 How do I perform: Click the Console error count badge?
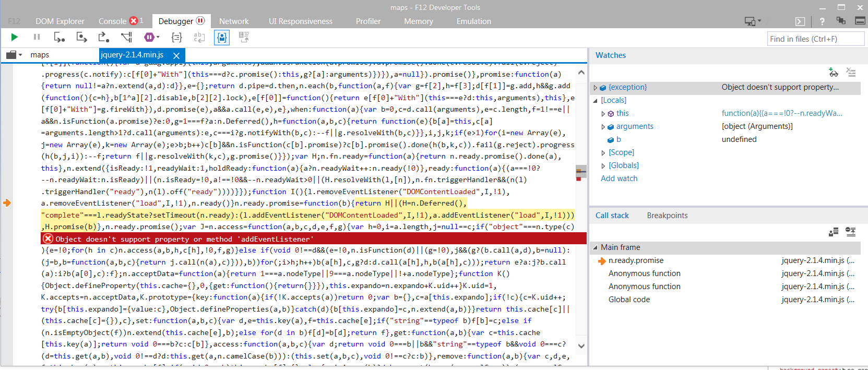click(136, 21)
